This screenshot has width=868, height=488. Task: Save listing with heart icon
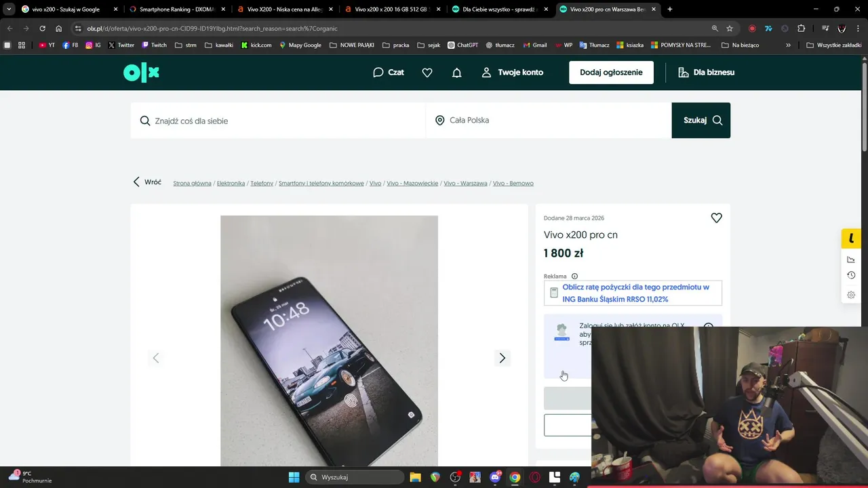tap(716, 218)
